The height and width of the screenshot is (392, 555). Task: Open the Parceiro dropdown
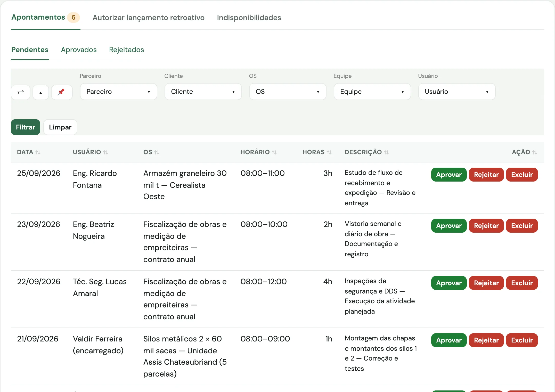[x=119, y=92]
